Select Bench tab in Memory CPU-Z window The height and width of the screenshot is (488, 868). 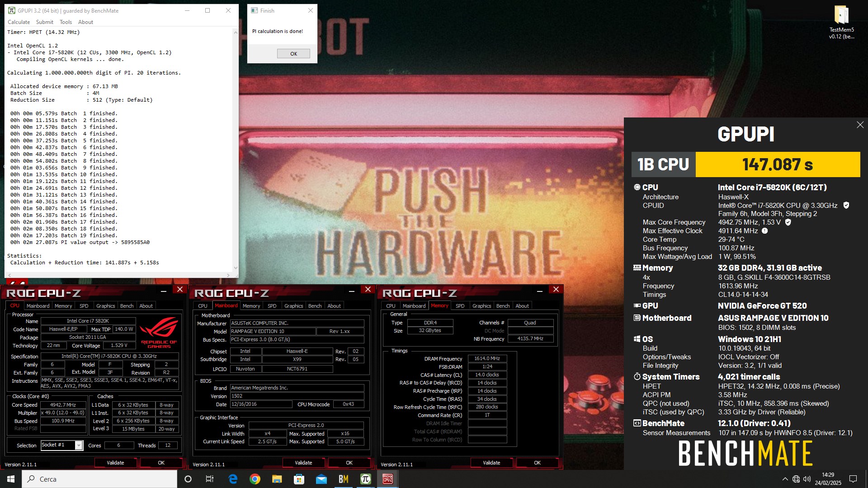(503, 306)
